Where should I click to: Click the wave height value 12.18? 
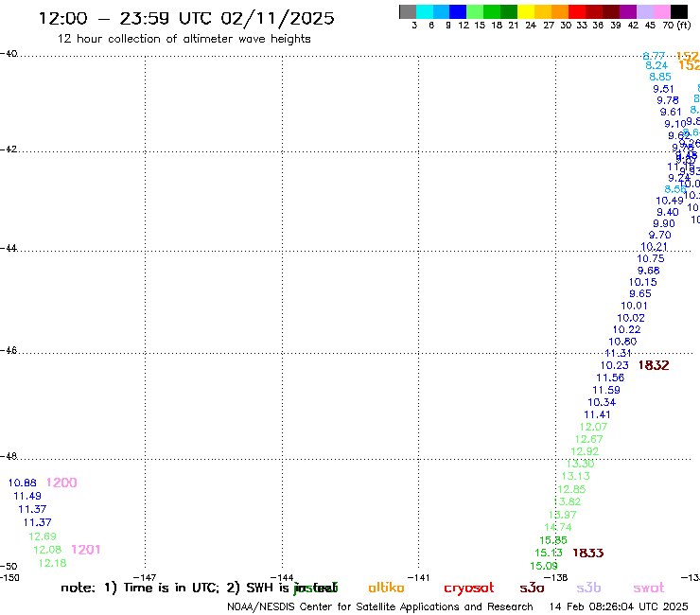tap(52, 563)
